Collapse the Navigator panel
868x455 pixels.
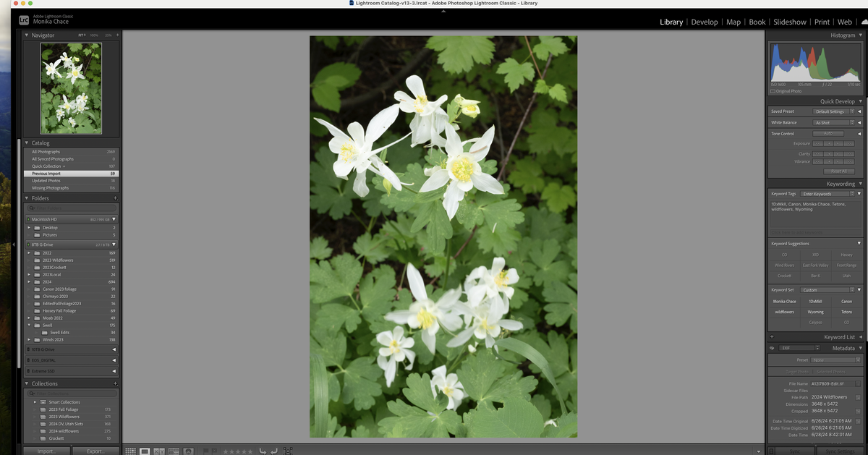[27, 35]
